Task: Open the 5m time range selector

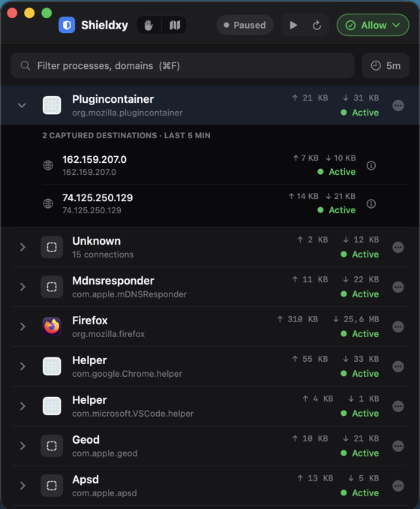Action: [385, 65]
